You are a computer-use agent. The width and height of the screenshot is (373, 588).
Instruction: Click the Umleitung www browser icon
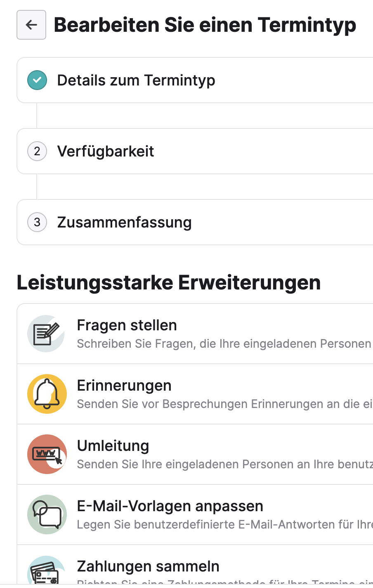point(47,454)
